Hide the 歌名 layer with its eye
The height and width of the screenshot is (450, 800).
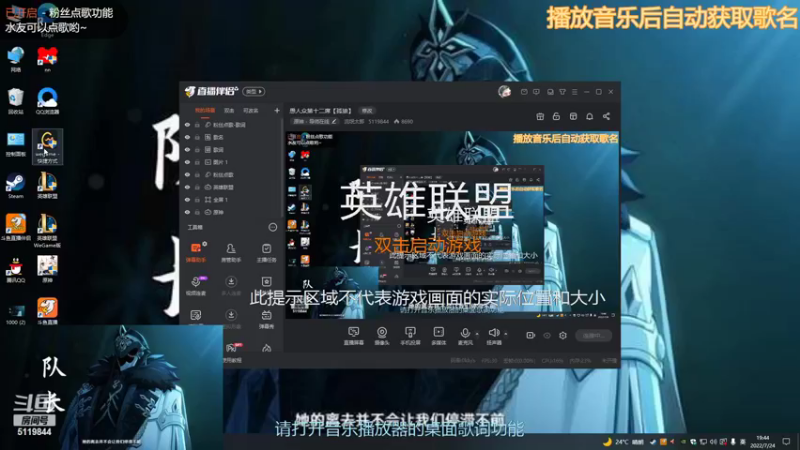pyautogui.click(x=188, y=137)
